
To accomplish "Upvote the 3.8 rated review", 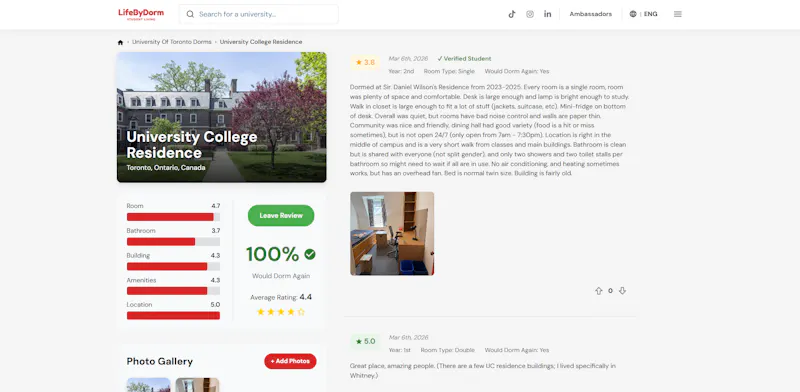I will click(x=598, y=291).
